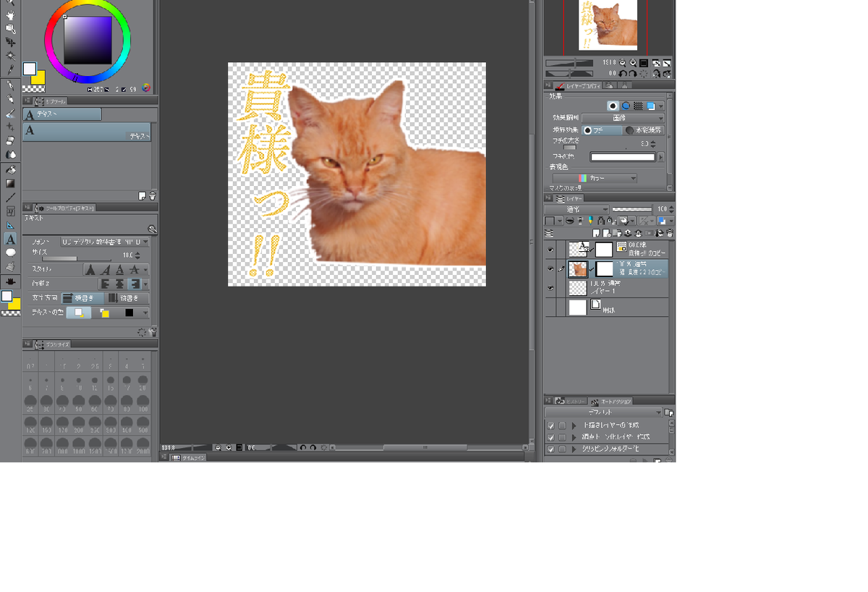Select the Text tool (A icon)
The height and width of the screenshot is (592, 868).
pos(10,239)
